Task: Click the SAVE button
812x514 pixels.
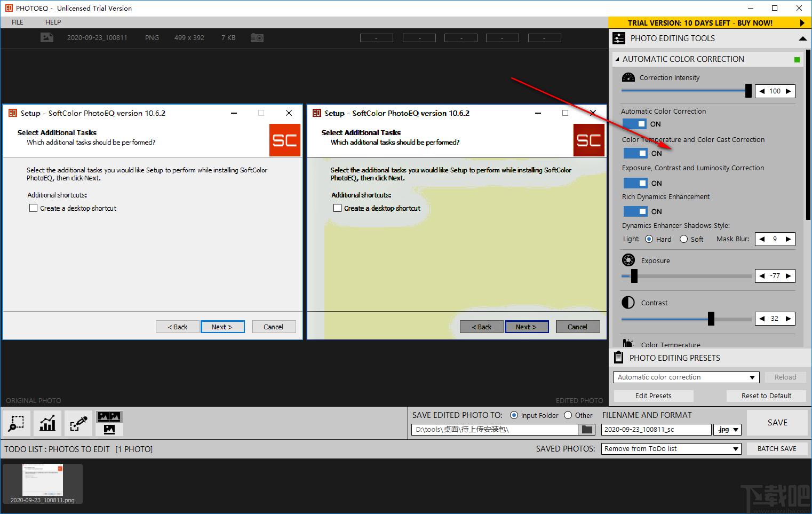Action: (x=777, y=423)
